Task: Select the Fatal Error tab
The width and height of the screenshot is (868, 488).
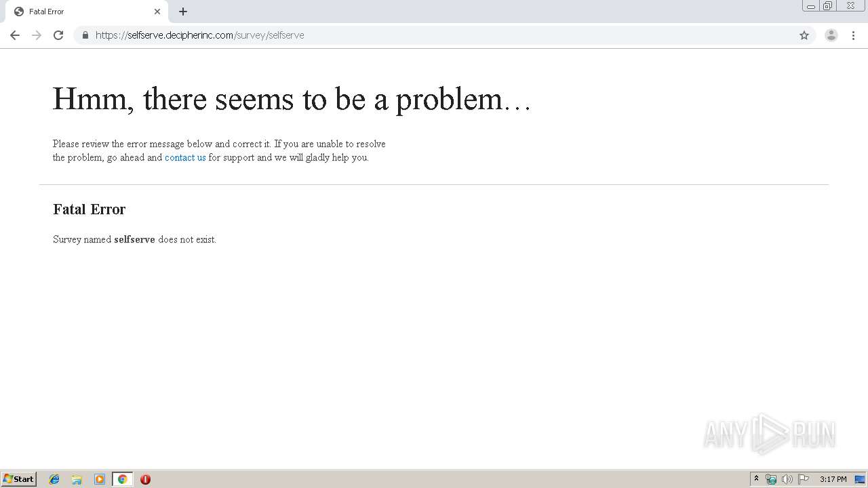Action: click(87, 12)
